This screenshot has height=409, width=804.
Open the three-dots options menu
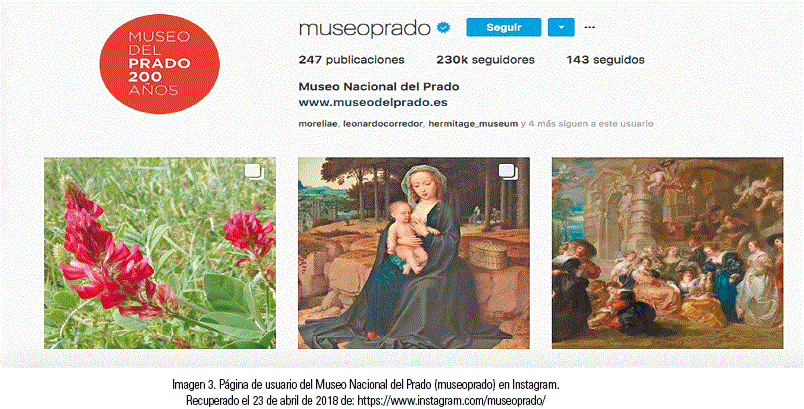coord(590,28)
